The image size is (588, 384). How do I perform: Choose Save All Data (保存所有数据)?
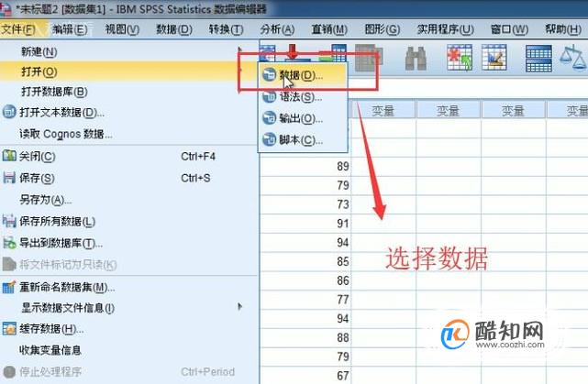click(x=129, y=222)
